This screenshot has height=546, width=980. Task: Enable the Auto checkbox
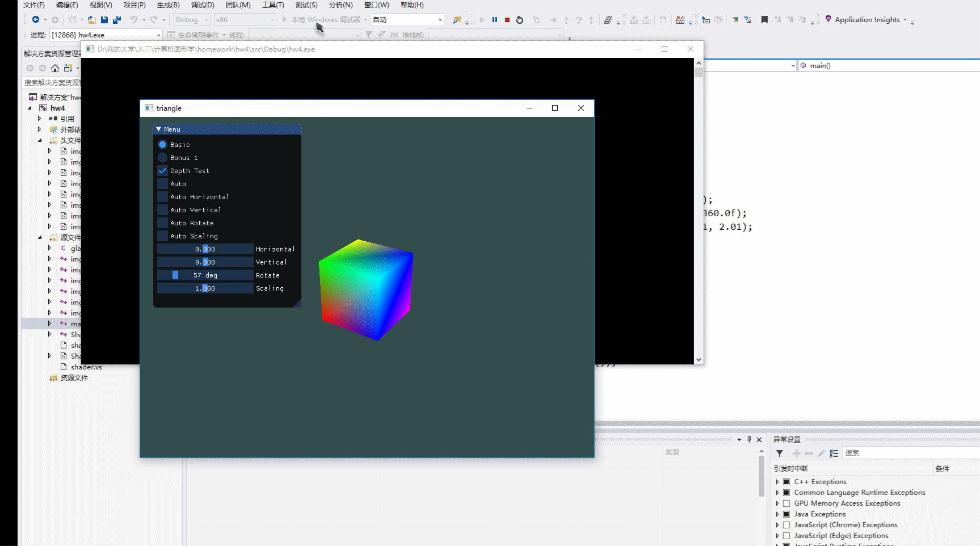click(x=162, y=184)
